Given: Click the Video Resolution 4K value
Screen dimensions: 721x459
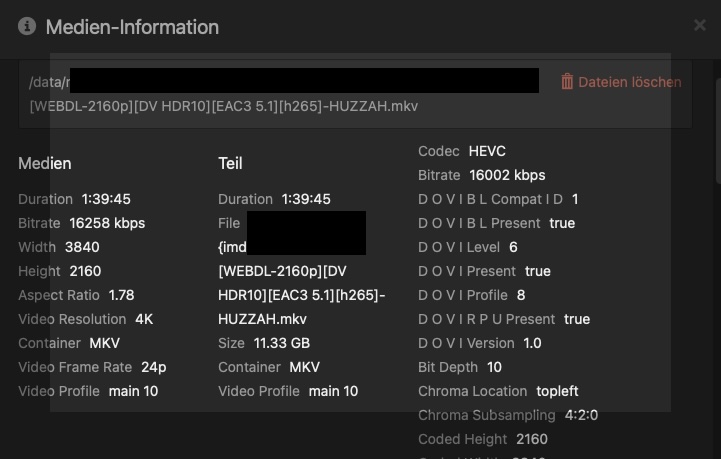Looking at the screenshot, I should (x=144, y=319).
